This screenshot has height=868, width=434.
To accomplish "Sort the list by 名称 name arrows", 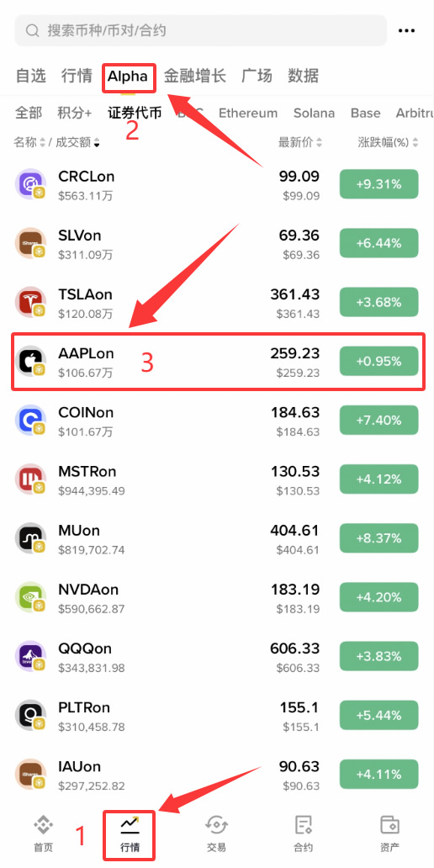I will coord(41,143).
